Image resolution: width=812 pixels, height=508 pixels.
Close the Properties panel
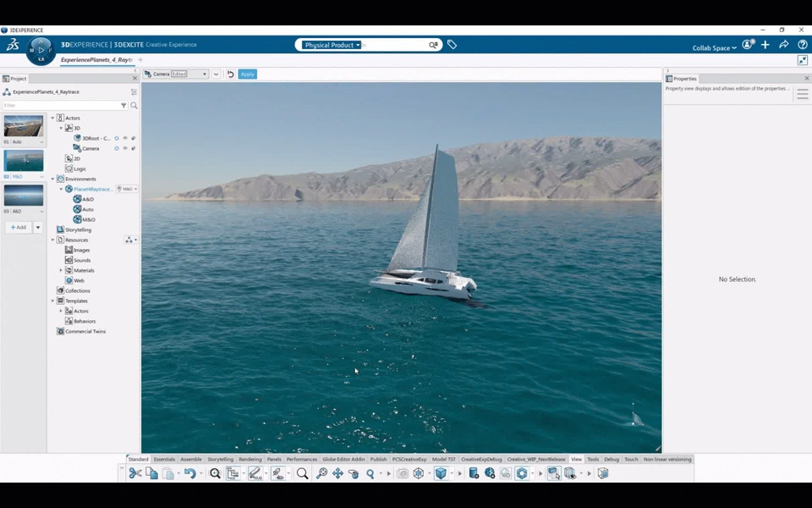tap(807, 78)
